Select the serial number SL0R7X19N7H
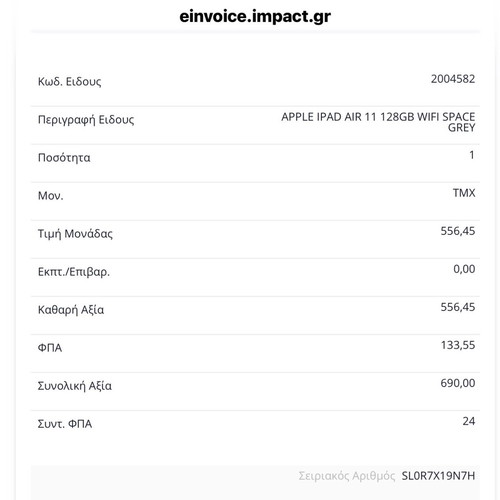The image size is (500, 500). pos(438,476)
